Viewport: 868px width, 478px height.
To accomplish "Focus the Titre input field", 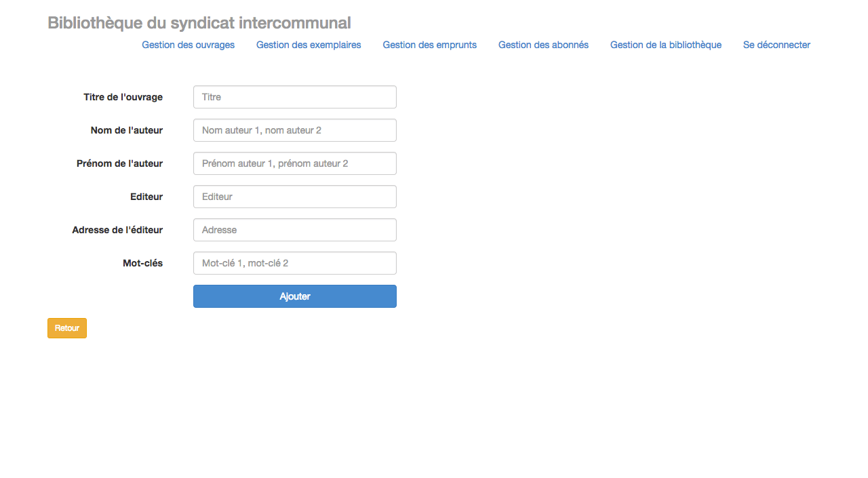I will tap(295, 97).
